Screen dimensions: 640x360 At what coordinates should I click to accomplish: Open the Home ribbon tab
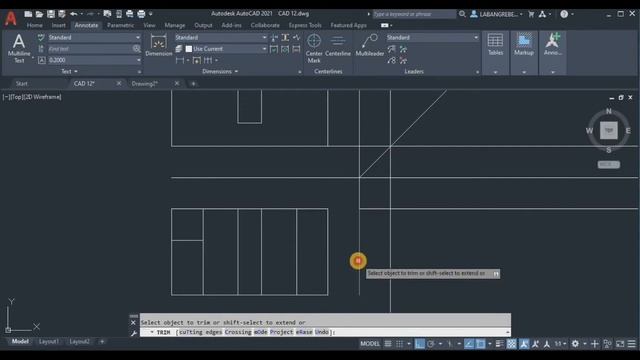35,25
